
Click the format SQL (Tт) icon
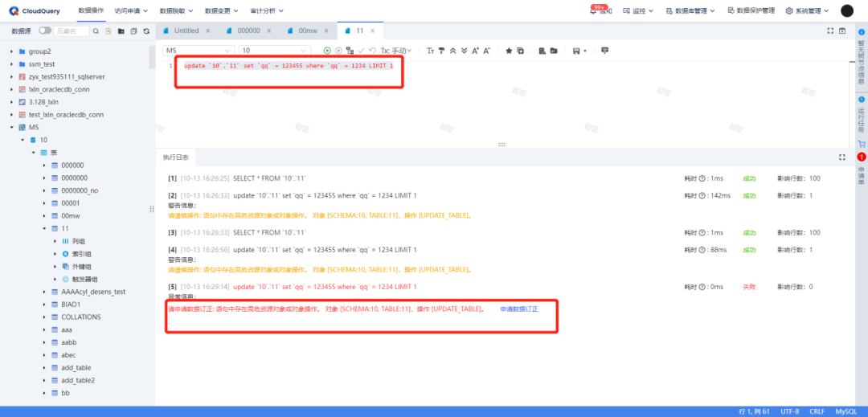430,51
